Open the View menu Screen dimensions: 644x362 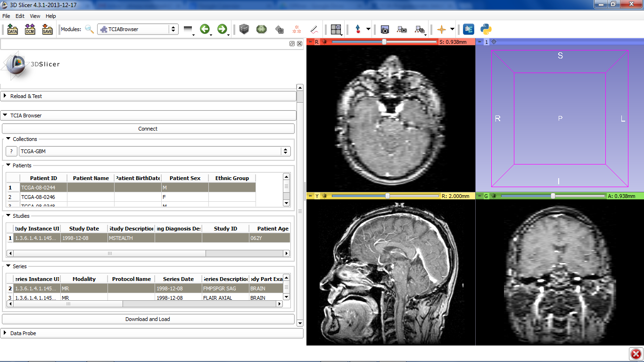35,16
